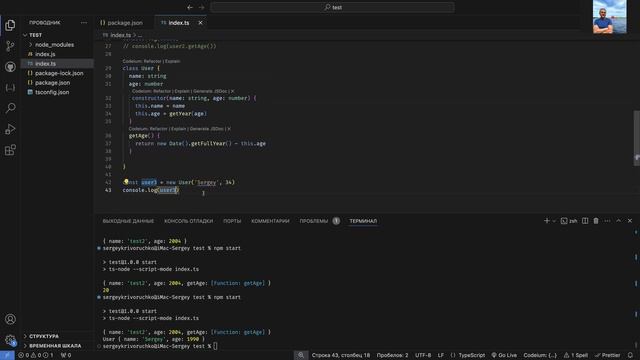Maximize the panel with the up chevron
The height and width of the screenshot is (360, 640).
coord(618,221)
